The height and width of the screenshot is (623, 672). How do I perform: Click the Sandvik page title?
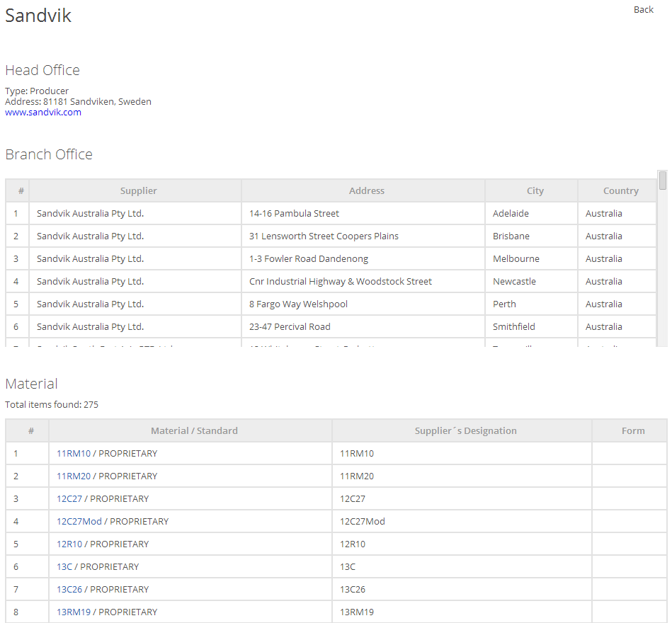point(38,16)
